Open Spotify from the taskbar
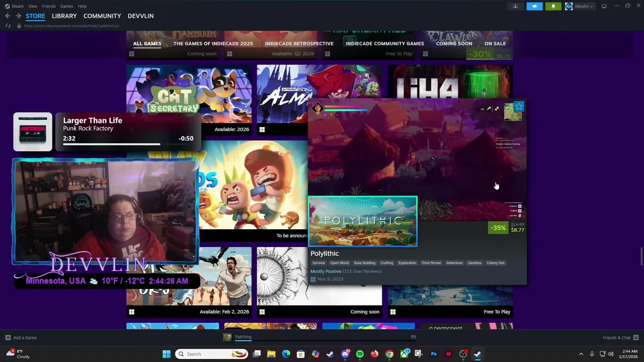This screenshot has height=362, width=644. 360,354
